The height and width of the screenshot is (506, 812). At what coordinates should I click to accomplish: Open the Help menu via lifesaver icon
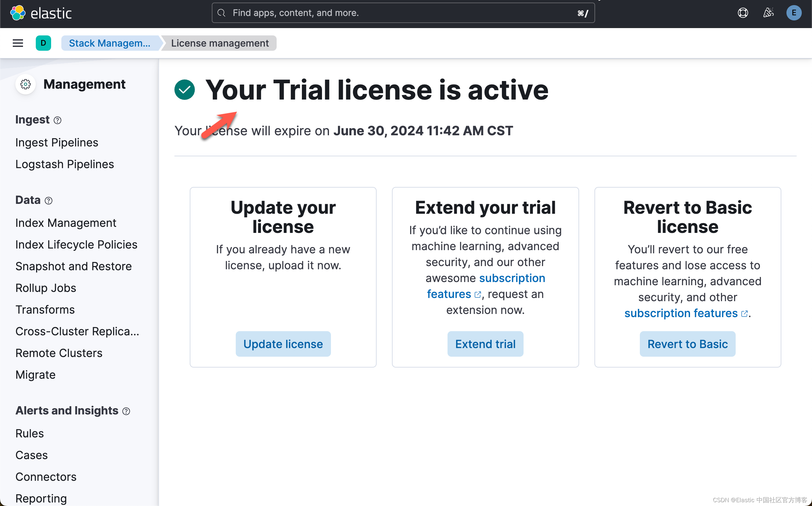coord(743,13)
